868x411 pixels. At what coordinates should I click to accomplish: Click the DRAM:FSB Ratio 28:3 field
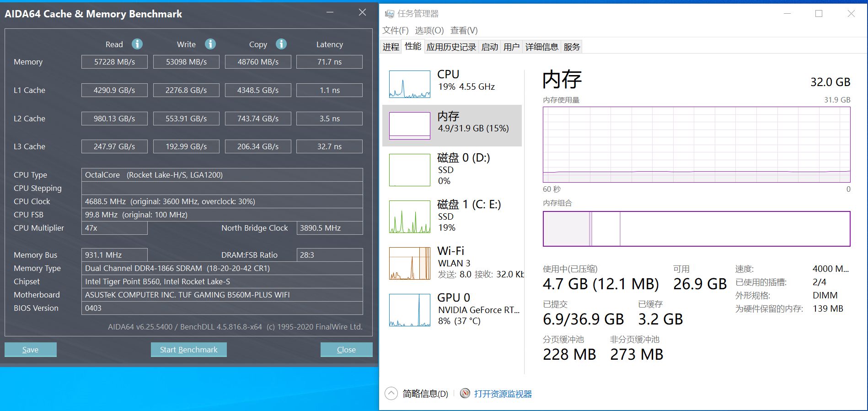(x=330, y=255)
